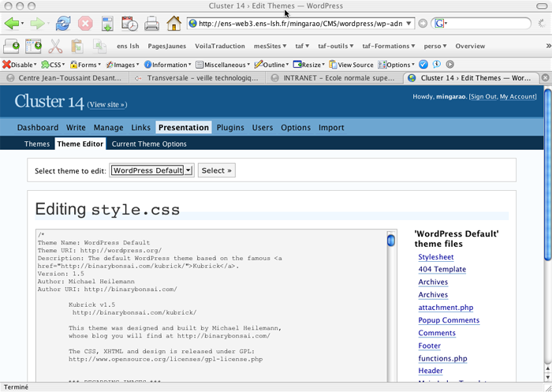
Task: Click the Google search engine icon
Action: tap(439, 24)
